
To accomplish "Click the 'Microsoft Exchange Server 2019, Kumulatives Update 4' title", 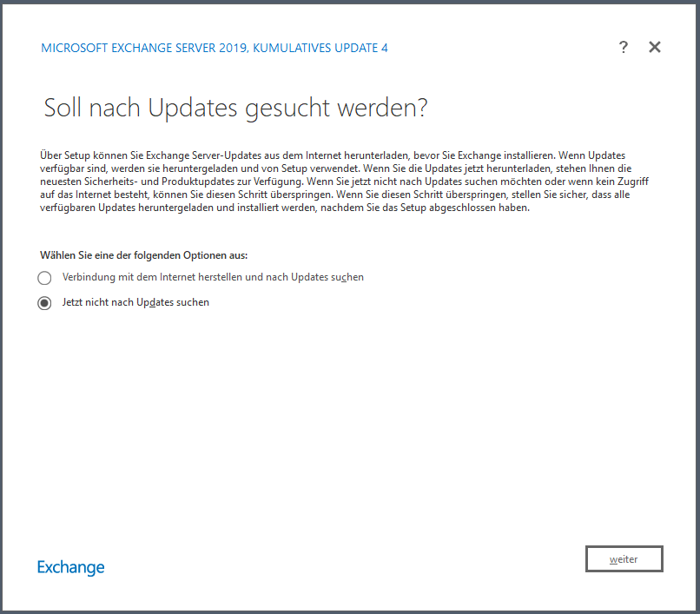I will click(x=215, y=48).
